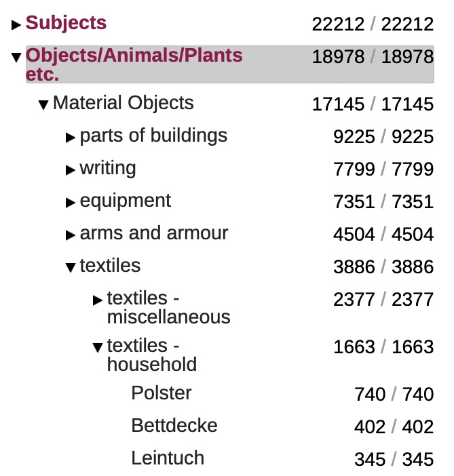Click the Material Objects label

point(123,103)
